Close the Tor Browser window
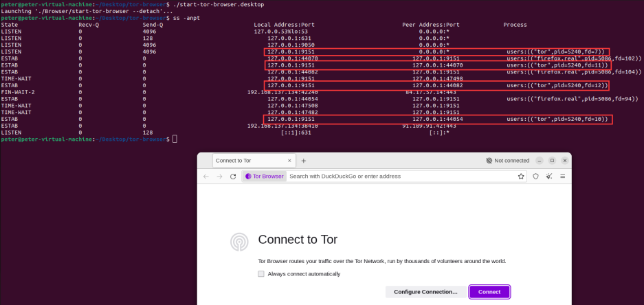 coord(565,161)
